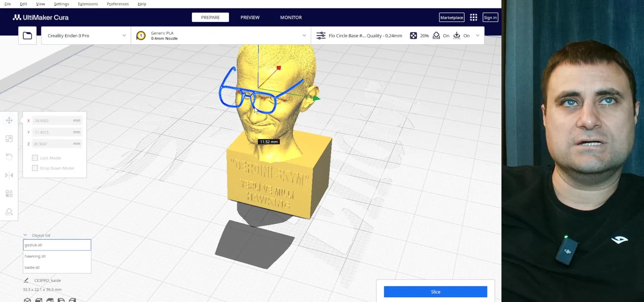Toggle the Lock Model checkbox
The image size is (644, 302).
[x=35, y=158]
